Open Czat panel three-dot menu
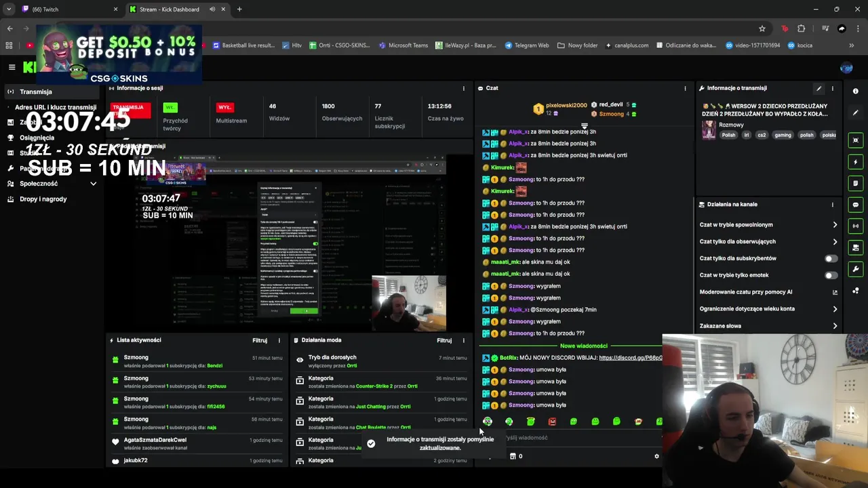Viewport: 868px width, 488px height. 685,88
